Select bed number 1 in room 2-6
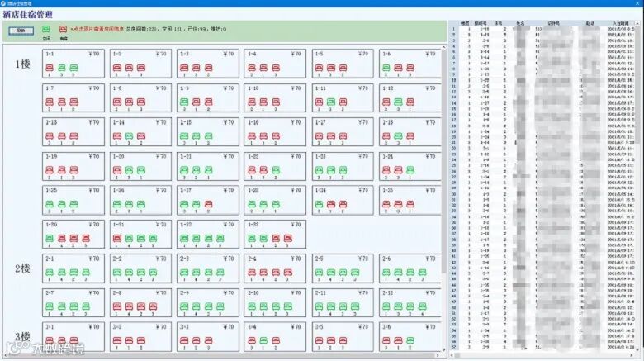 [x=386, y=272]
